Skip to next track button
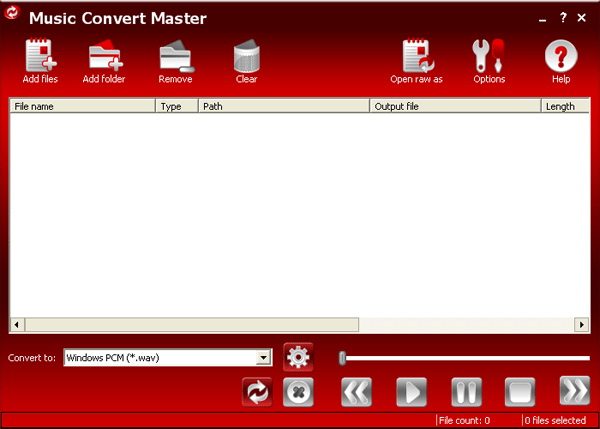The width and height of the screenshot is (600, 429). click(575, 390)
